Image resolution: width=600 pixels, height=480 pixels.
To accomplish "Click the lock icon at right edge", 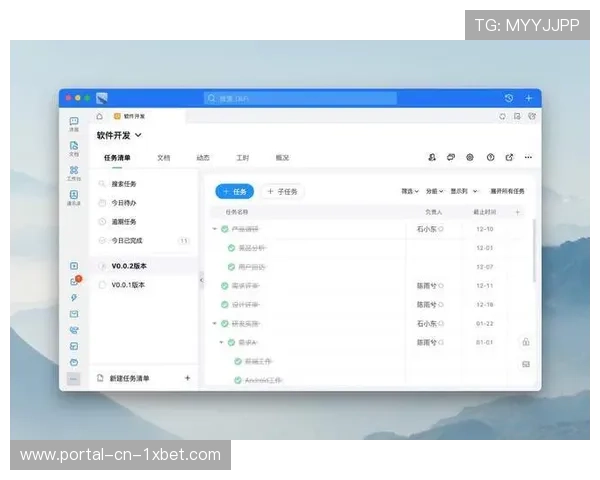I will [526, 342].
